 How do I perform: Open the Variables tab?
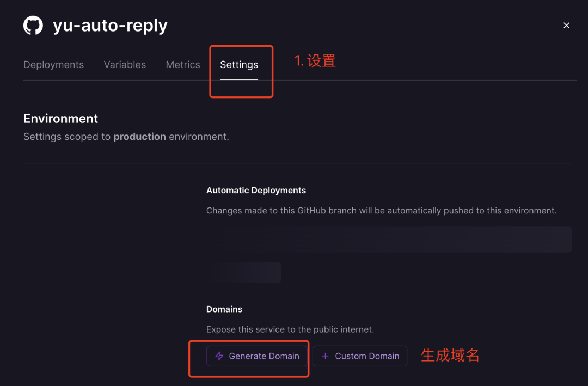125,65
